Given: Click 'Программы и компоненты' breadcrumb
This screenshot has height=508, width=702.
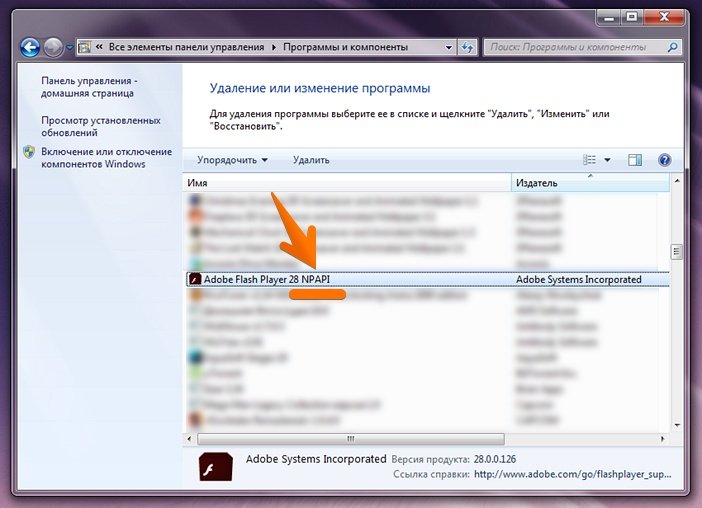Looking at the screenshot, I should coord(346,47).
